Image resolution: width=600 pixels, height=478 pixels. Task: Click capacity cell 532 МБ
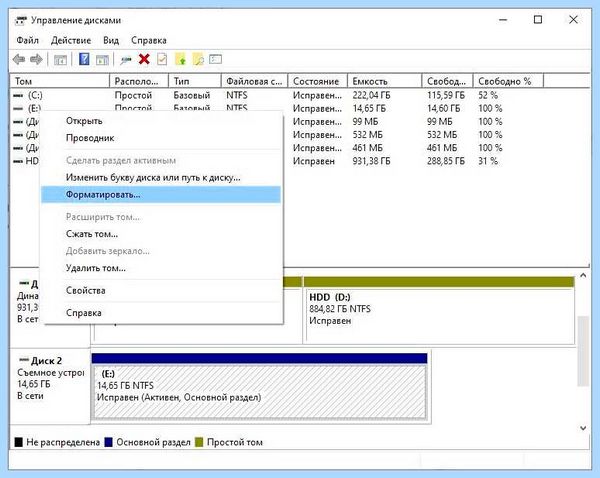(x=367, y=135)
